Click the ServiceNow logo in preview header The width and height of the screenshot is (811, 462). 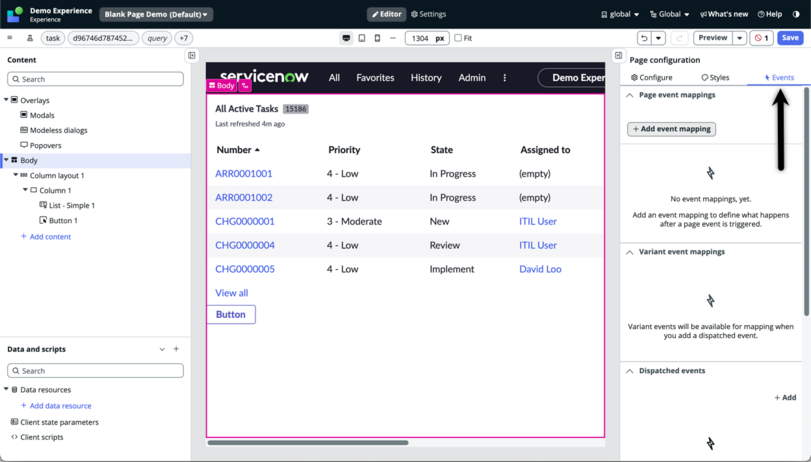(264, 77)
